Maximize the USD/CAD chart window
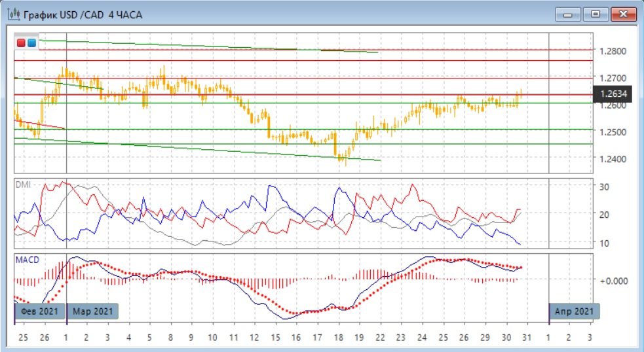This screenshot has height=352, width=644. pyautogui.click(x=595, y=14)
